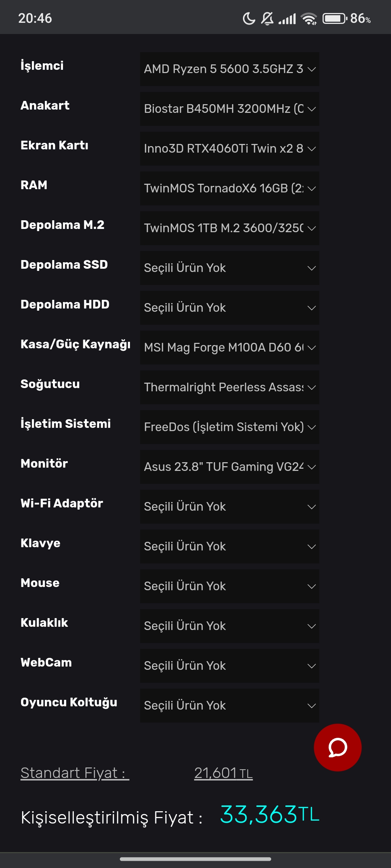Expand the Soğutucu cooler dropdown

(x=230, y=387)
